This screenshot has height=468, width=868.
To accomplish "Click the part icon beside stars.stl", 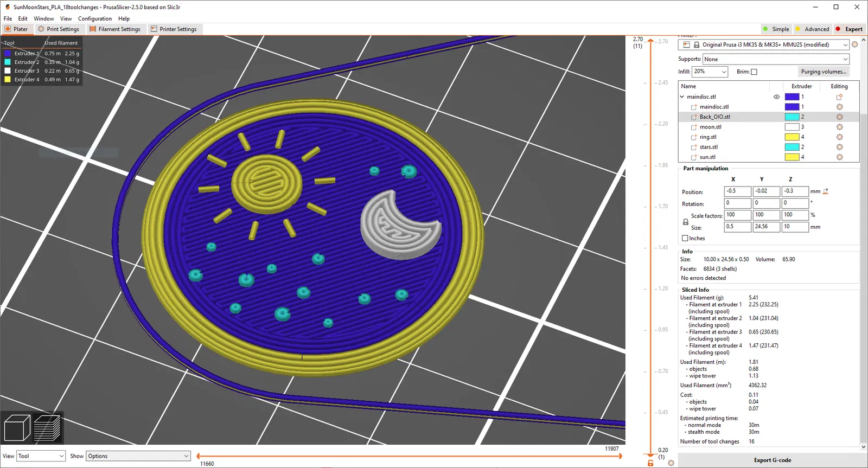I will (x=694, y=147).
